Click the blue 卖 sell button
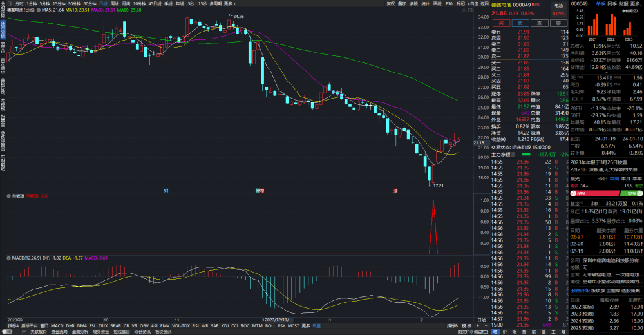 pos(520,23)
